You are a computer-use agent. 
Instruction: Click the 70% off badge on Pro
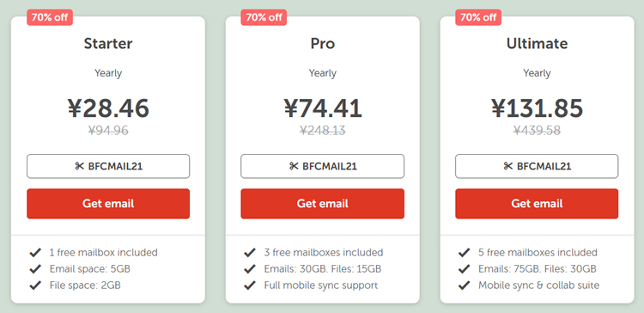point(264,17)
